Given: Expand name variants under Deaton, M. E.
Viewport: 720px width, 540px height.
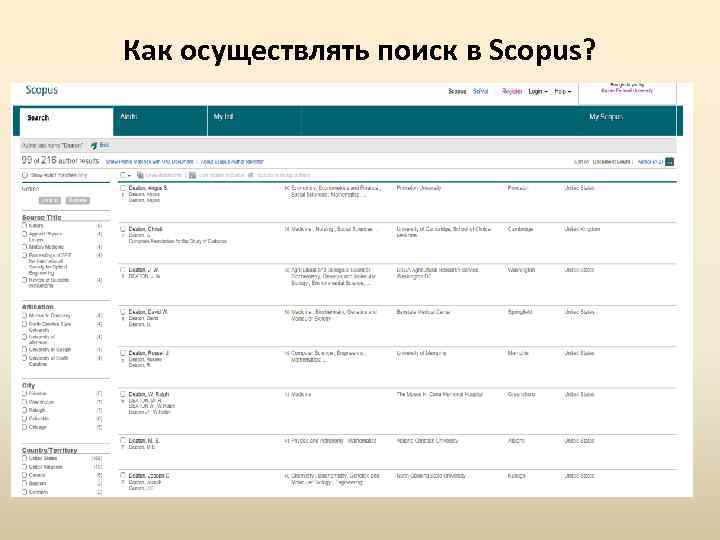Looking at the screenshot, I should 123,447.
